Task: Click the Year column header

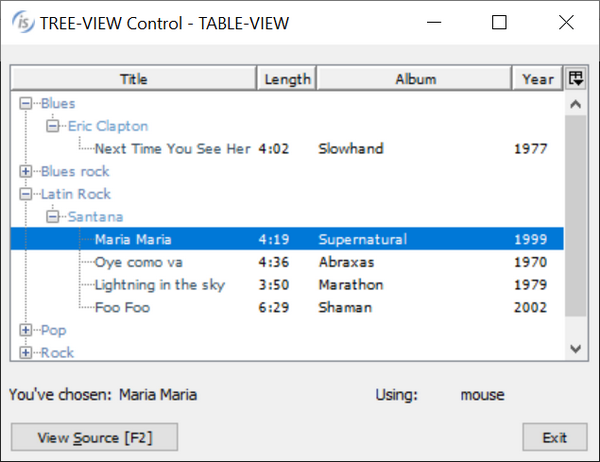Action: tap(538, 79)
